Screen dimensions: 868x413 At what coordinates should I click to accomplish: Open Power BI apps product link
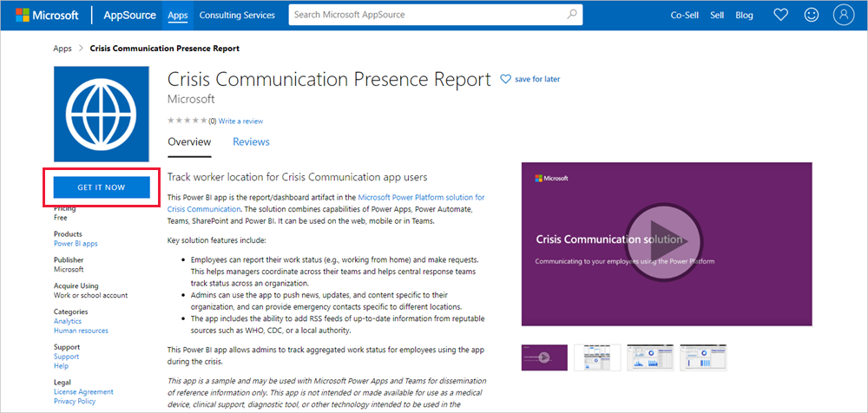tap(76, 244)
